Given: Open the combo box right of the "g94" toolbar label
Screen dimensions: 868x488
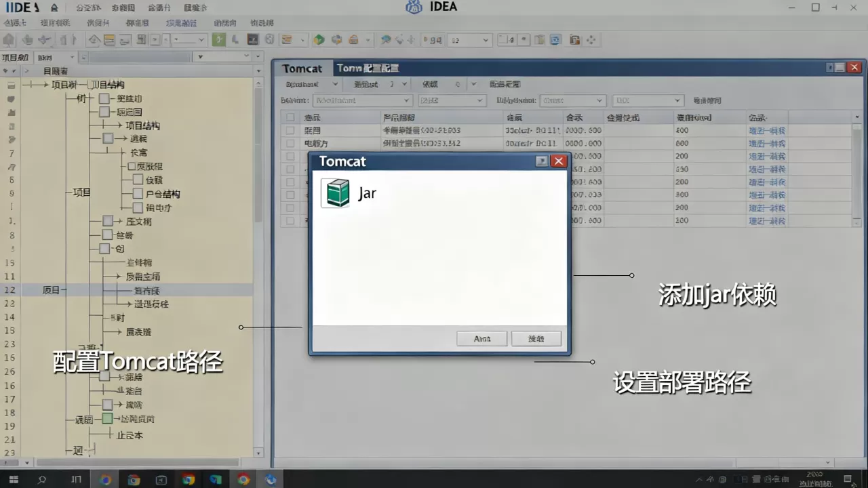Looking at the screenshot, I should (x=469, y=40).
